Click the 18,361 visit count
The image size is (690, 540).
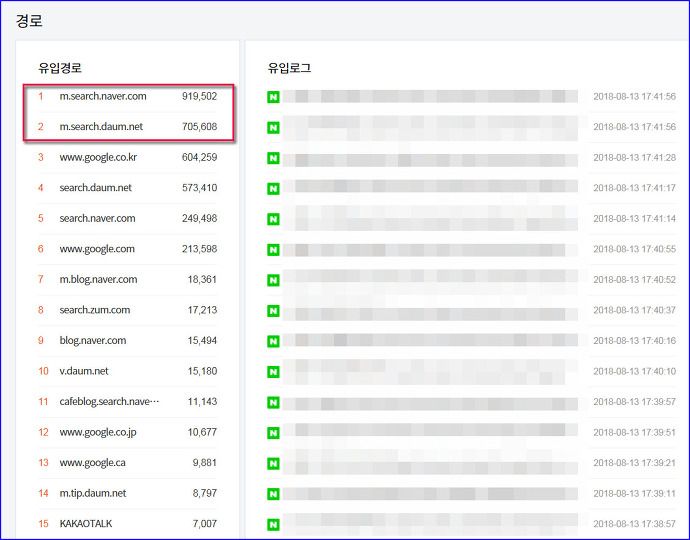point(202,279)
